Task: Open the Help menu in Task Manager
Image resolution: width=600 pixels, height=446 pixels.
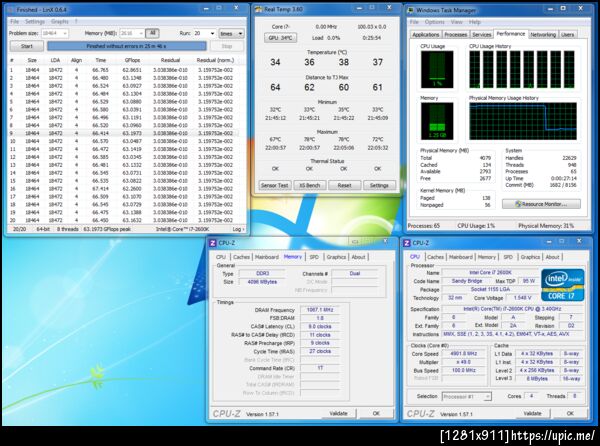Action: pyautogui.click(x=474, y=22)
